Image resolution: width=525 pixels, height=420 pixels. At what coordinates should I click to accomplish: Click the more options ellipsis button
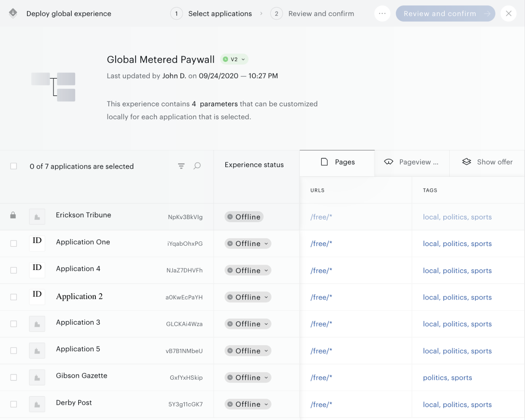[x=382, y=14]
